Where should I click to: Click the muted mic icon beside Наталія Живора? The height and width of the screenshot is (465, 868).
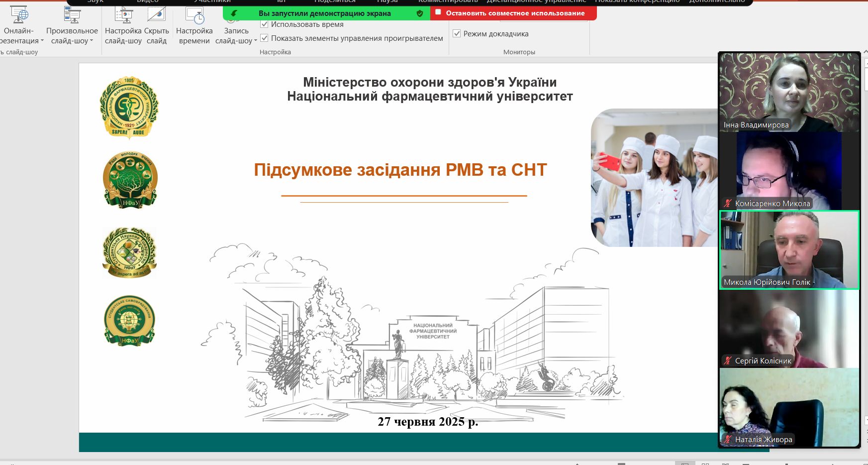728,439
